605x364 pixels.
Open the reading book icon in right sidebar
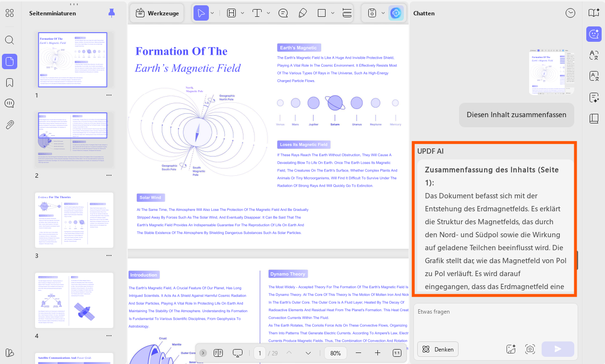[594, 13]
